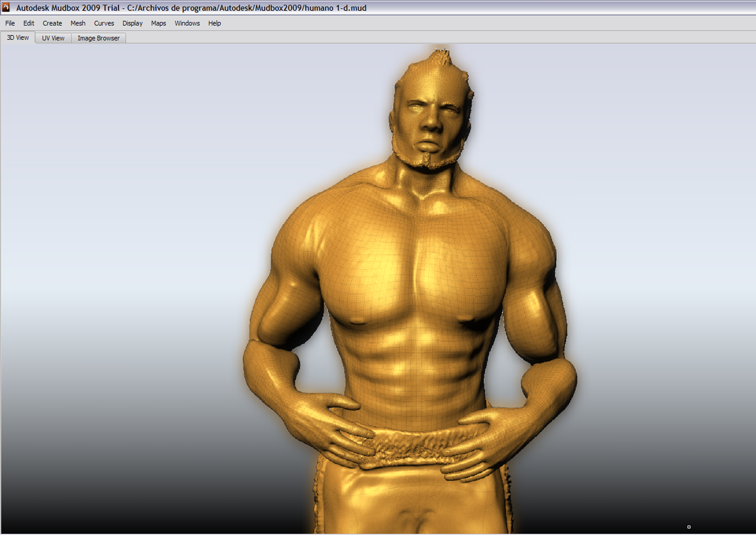The image size is (756, 535).
Task: Click the Mudbox application icon in title bar
Action: [6, 7]
